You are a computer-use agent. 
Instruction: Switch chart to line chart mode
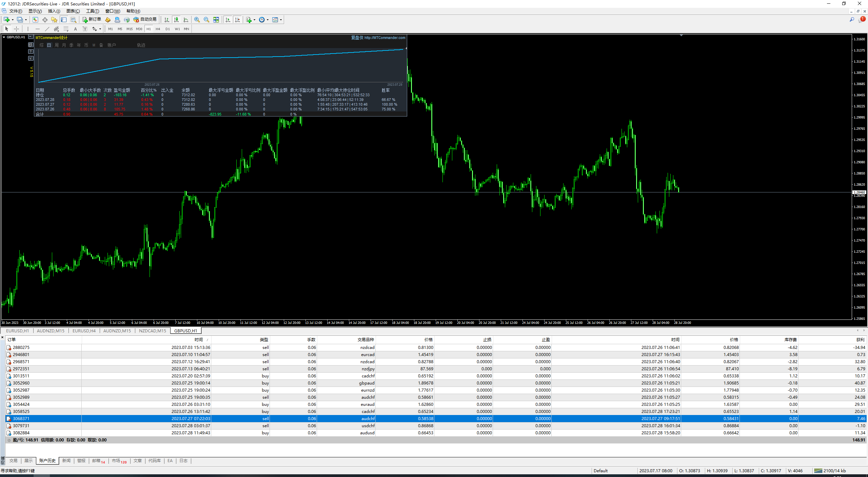pyautogui.click(x=186, y=20)
